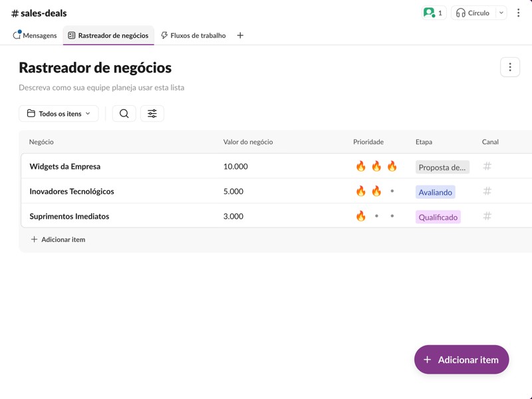Click channel hash icon for Suprimentos Imediatos
The height and width of the screenshot is (399, 532).
click(487, 215)
